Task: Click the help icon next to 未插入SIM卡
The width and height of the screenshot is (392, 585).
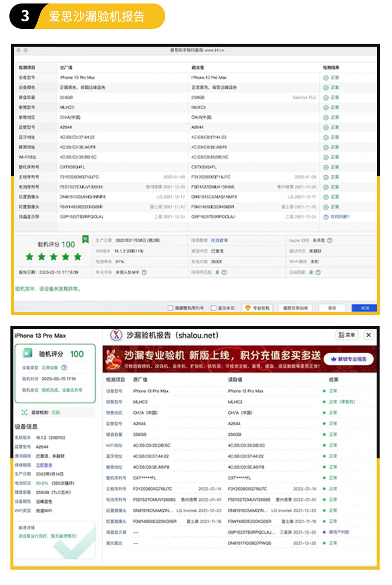Action: [144, 272]
